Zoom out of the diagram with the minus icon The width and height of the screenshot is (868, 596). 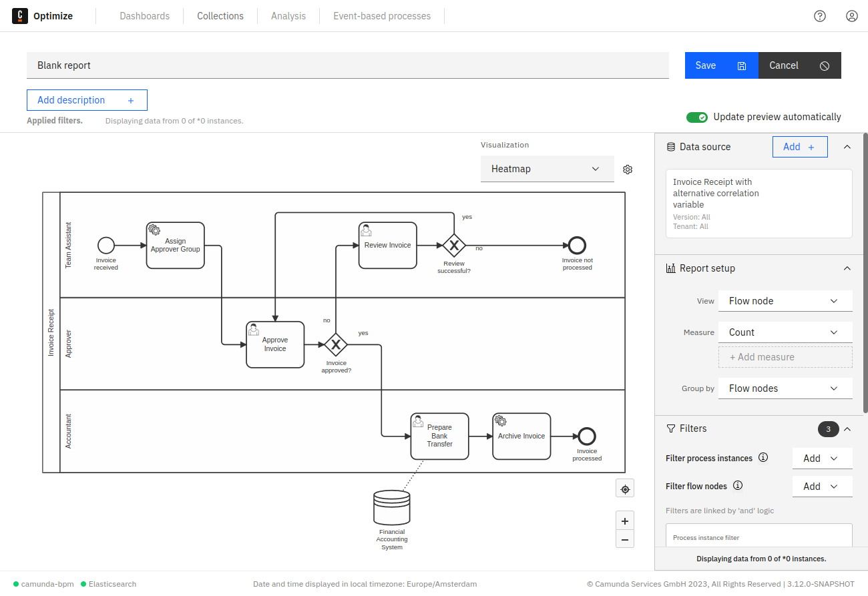[625, 539]
